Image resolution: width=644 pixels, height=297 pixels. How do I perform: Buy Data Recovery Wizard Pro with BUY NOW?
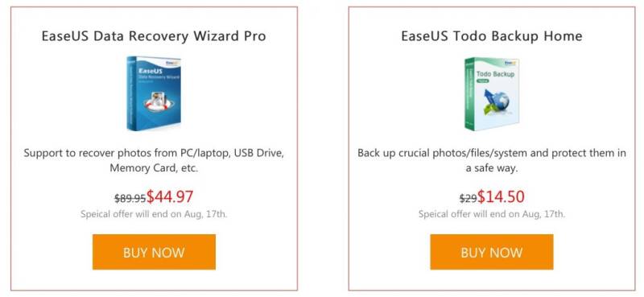(x=154, y=252)
